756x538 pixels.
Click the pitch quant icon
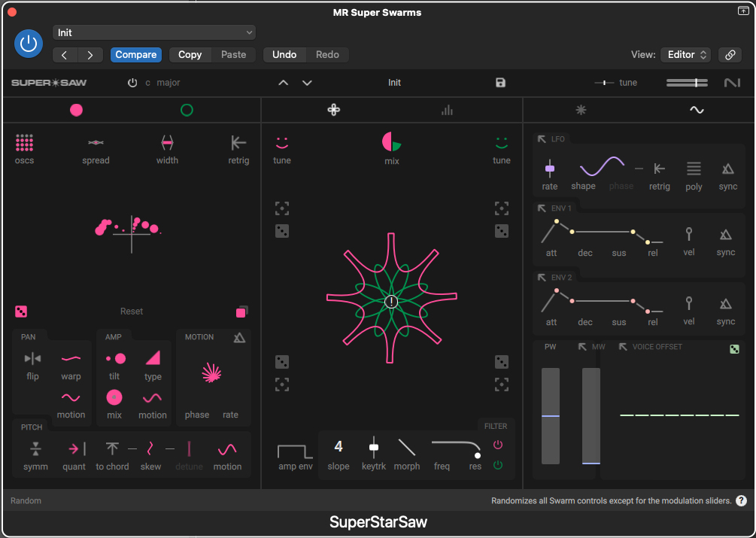coord(77,449)
